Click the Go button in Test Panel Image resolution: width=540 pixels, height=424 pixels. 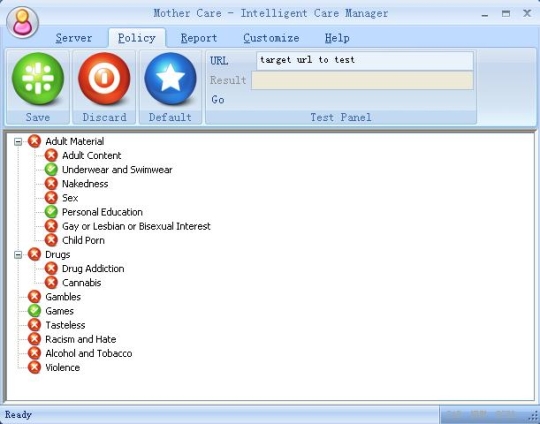pyautogui.click(x=218, y=100)
